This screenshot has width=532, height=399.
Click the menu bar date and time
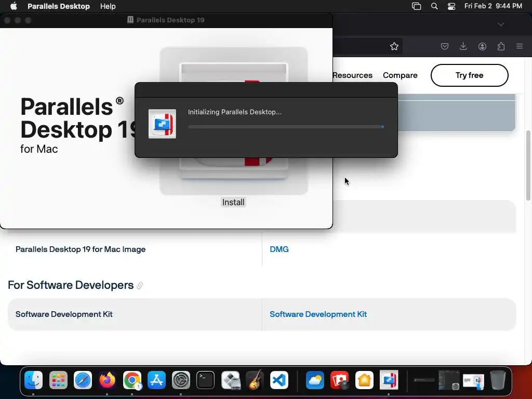click(493, 6)
